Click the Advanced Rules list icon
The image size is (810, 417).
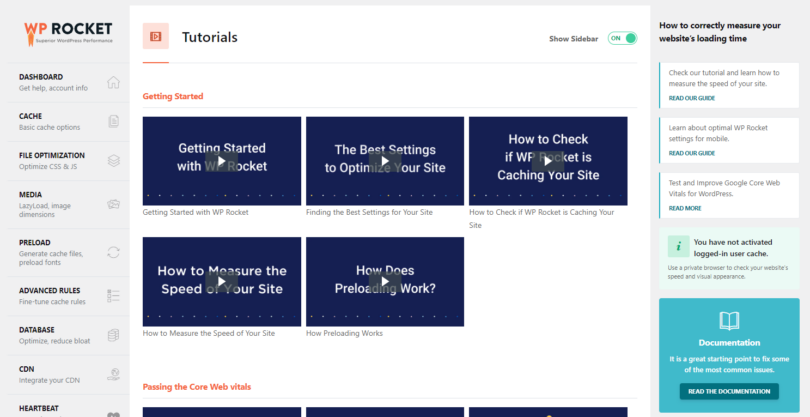click(x=113, y=296)
